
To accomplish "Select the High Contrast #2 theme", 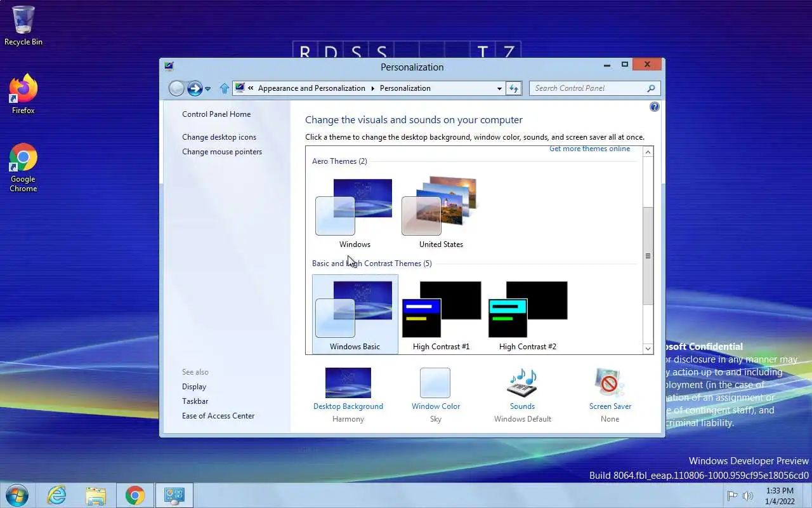I will (528, 316).
